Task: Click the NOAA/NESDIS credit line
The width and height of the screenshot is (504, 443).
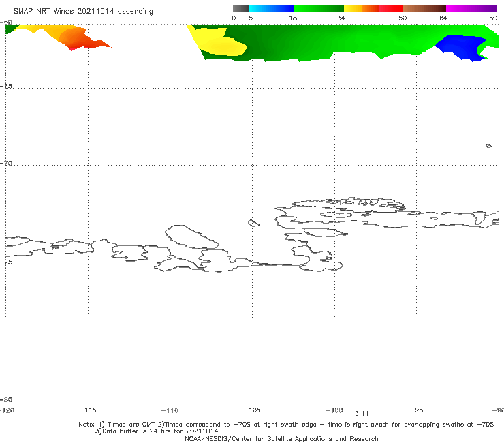Action: coord(281,438)
